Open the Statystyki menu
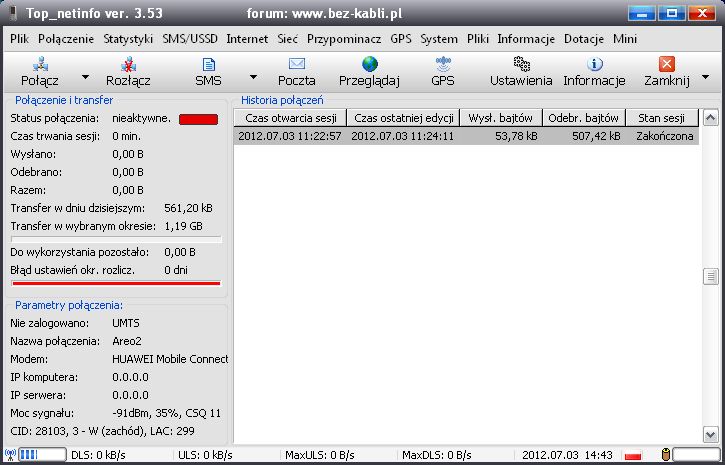 pyautogui.click(x=128, y=39)
